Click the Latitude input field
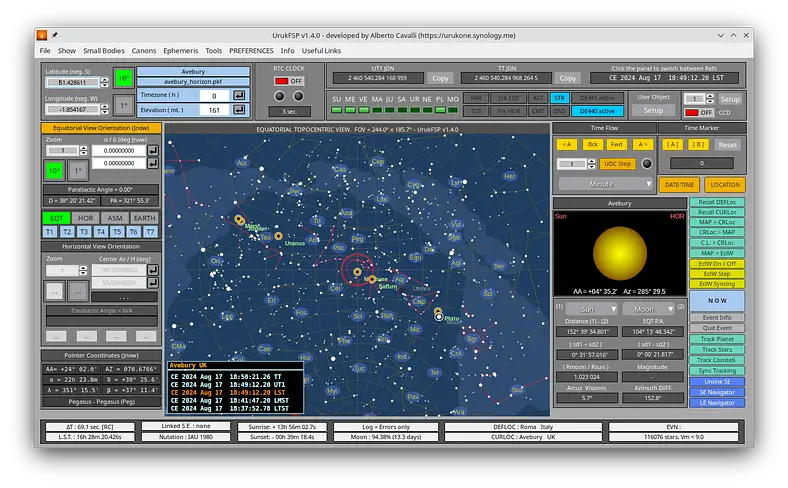This screenshot has width=788, height=488. (74, 82)
